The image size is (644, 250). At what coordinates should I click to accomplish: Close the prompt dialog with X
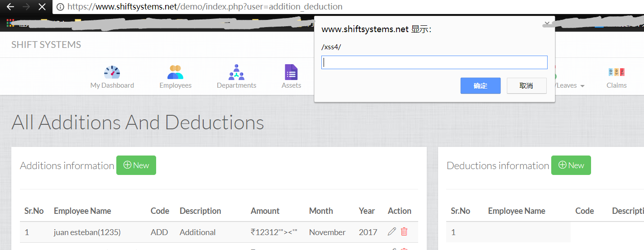547,23
